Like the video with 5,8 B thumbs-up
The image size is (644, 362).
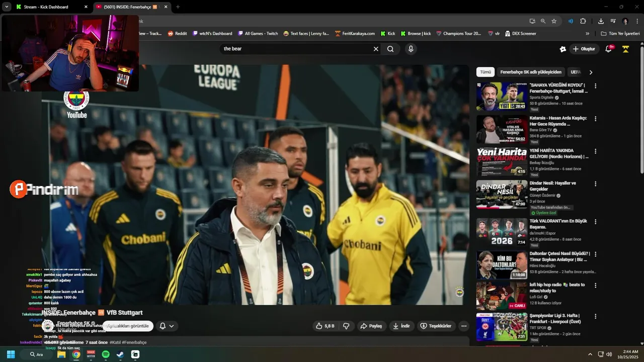[325, 326]
